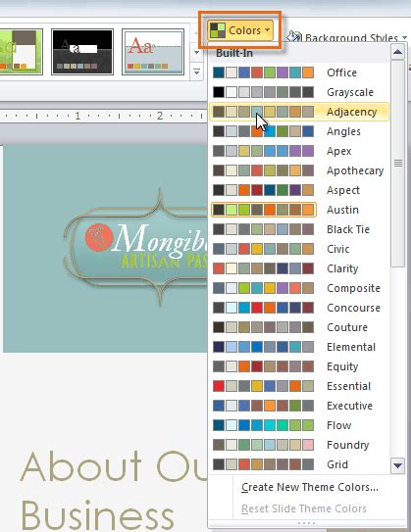Click the dropdown resize grip dots
Viewport: 411px width, 532px height.
pyautogui.click(x=306, y=524)
